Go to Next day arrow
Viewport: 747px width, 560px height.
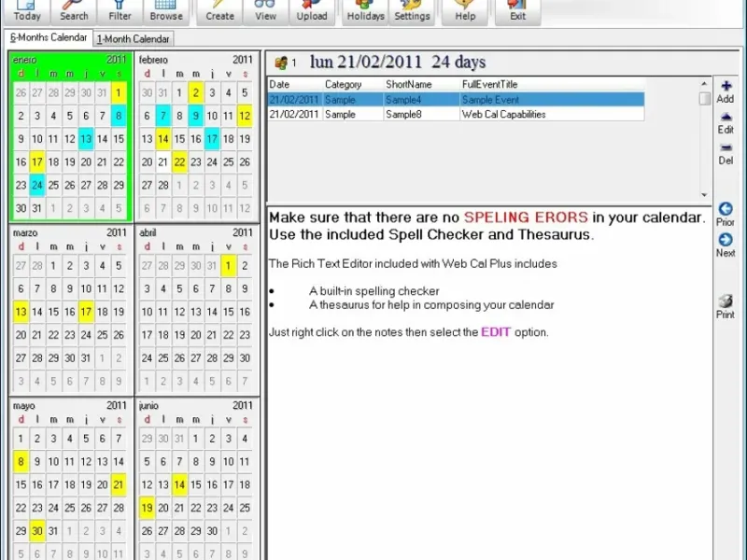click(726, 245)
